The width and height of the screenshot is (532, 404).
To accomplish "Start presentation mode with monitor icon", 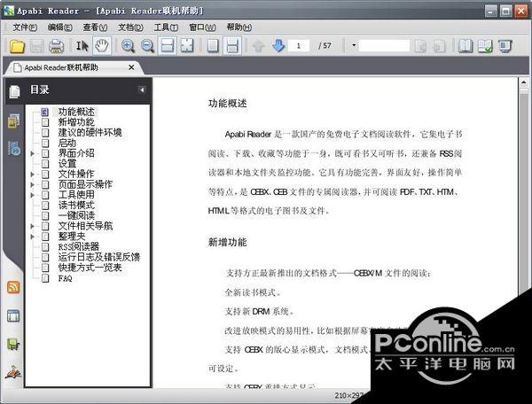I will [x=505, y=46].
